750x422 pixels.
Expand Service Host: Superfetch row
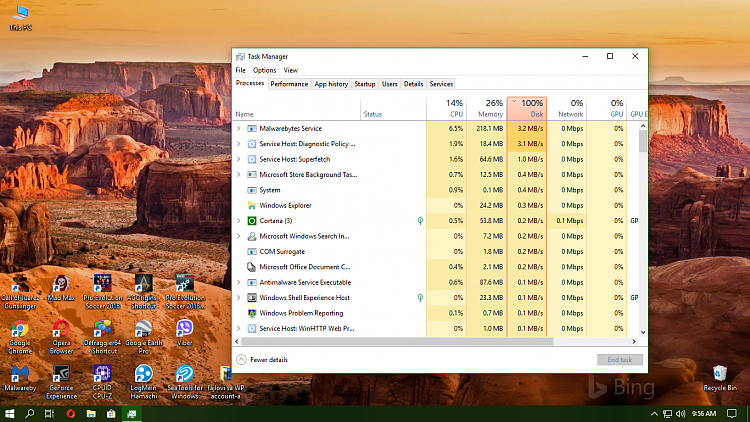(x=239, y=159)
